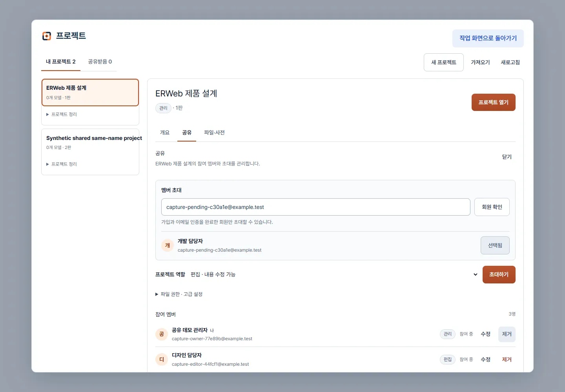Click the 개 avatar of 개발 담당자

point(168,245)
